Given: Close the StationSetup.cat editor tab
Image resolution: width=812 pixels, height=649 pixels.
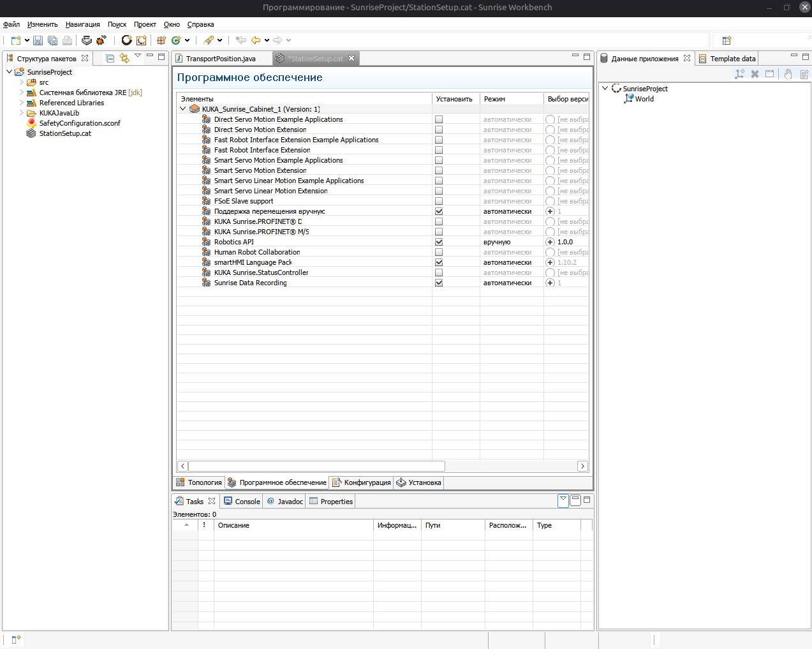Looking at the screenshot, I should pyautogui.click(x=351, y=58).
